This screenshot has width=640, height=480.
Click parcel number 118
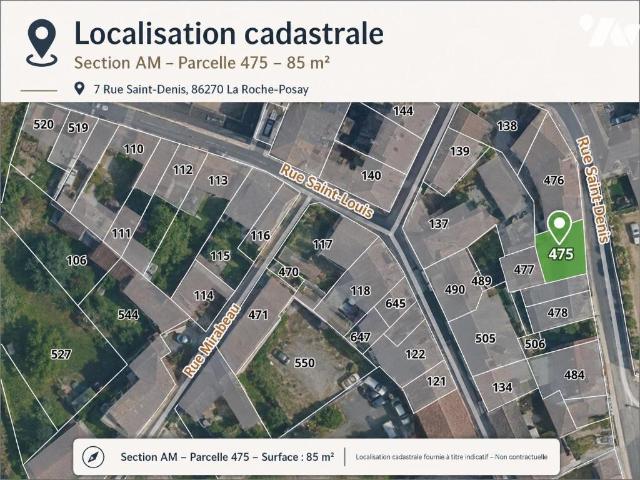(360, 290)
